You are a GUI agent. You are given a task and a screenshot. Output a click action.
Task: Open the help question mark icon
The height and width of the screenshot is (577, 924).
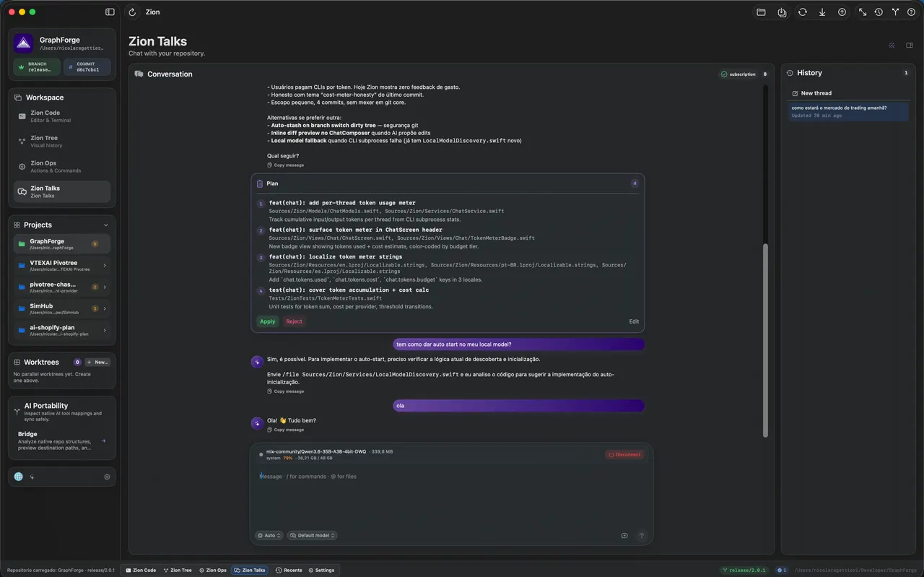(x=911, y=12)
